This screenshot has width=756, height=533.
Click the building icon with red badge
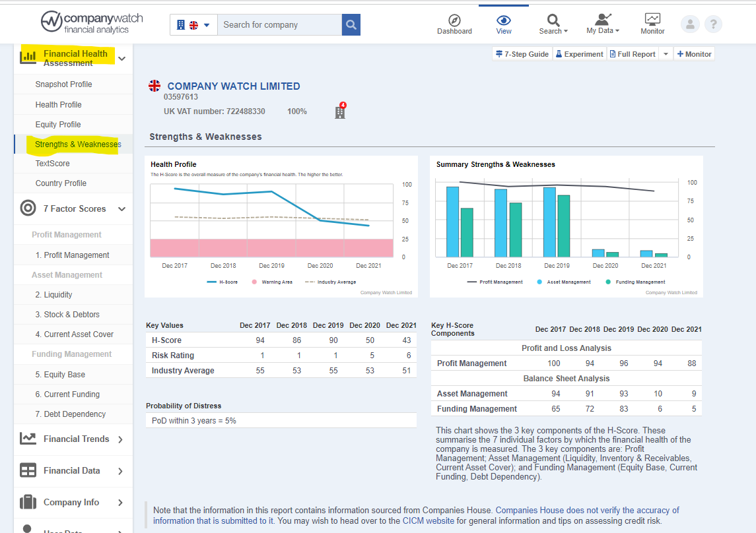[341, 111]
